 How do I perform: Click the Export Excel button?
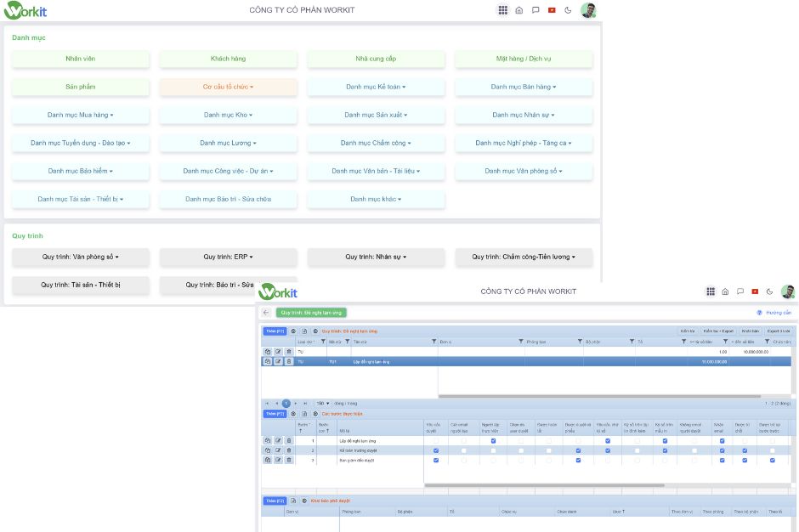tap(778, 331)
